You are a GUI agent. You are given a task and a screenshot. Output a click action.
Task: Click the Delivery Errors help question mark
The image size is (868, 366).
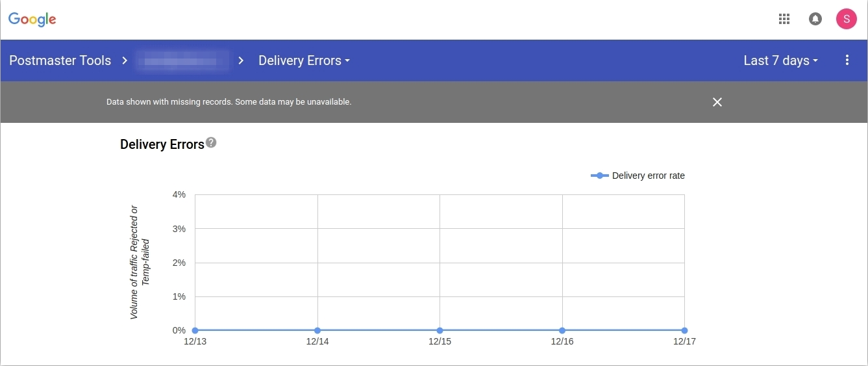pyautogui.click(x=211, y=143)
